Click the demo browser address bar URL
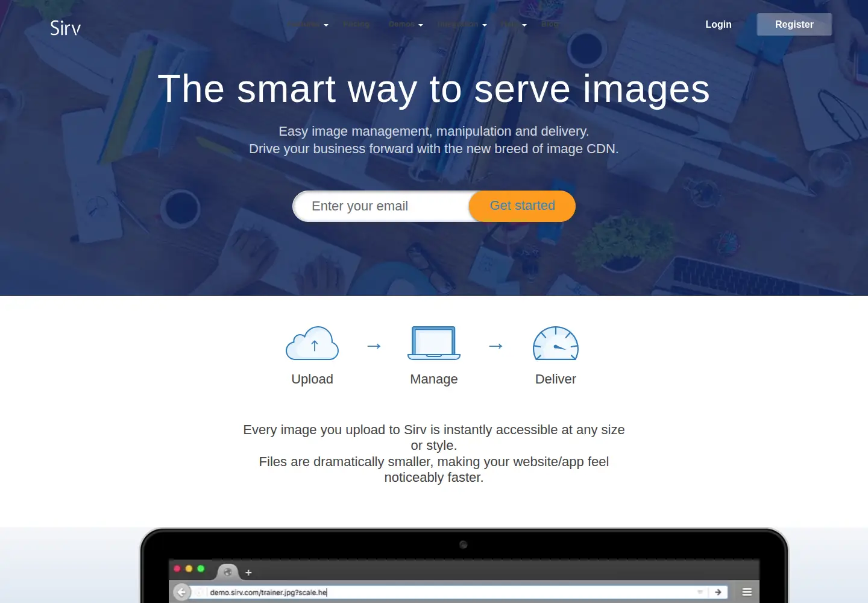Screen dimensions: 868x603 (268, 592)
